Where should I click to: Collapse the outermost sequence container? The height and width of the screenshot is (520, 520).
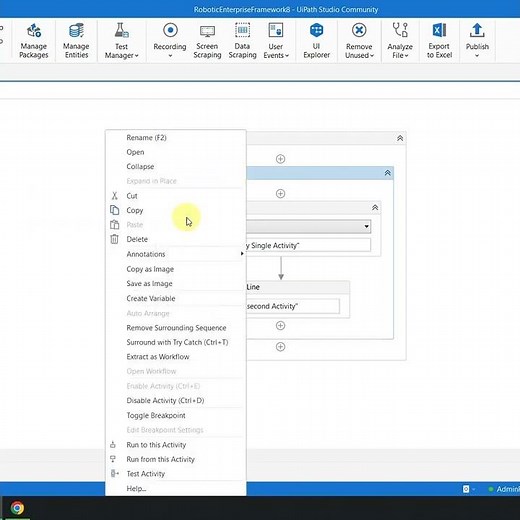pyautogui.click(x=400, y=138)
